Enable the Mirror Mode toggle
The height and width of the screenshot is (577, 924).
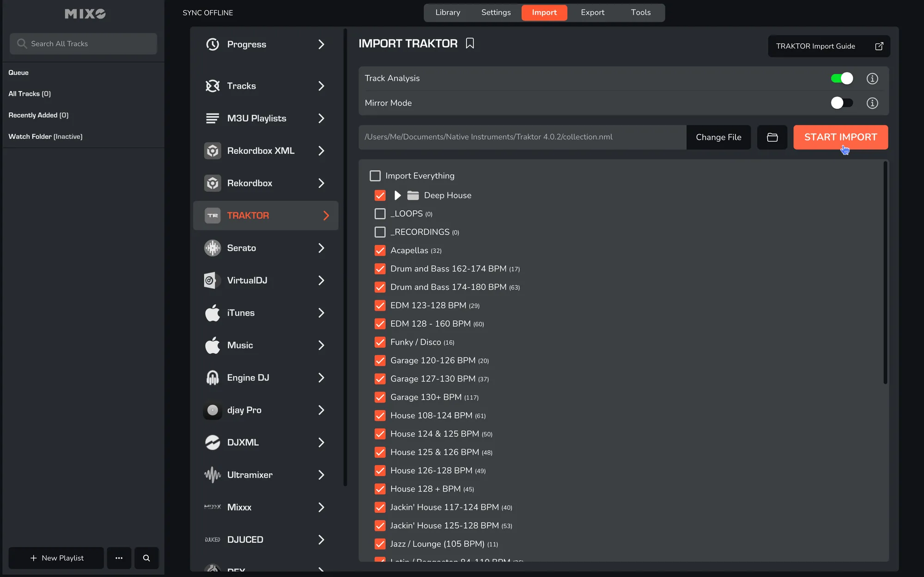click(841, 103)
